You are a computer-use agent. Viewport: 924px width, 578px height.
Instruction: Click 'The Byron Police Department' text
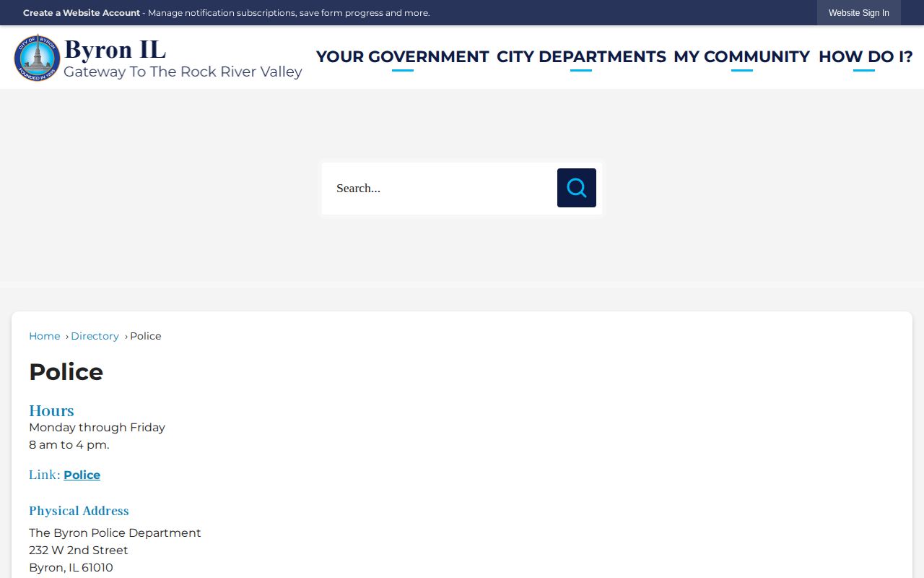coord(115,532)
